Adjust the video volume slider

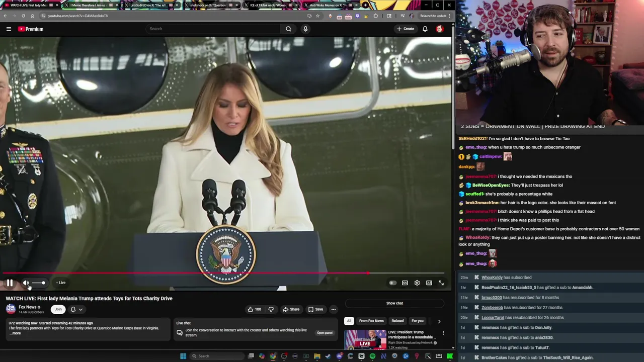click(39, 283)
